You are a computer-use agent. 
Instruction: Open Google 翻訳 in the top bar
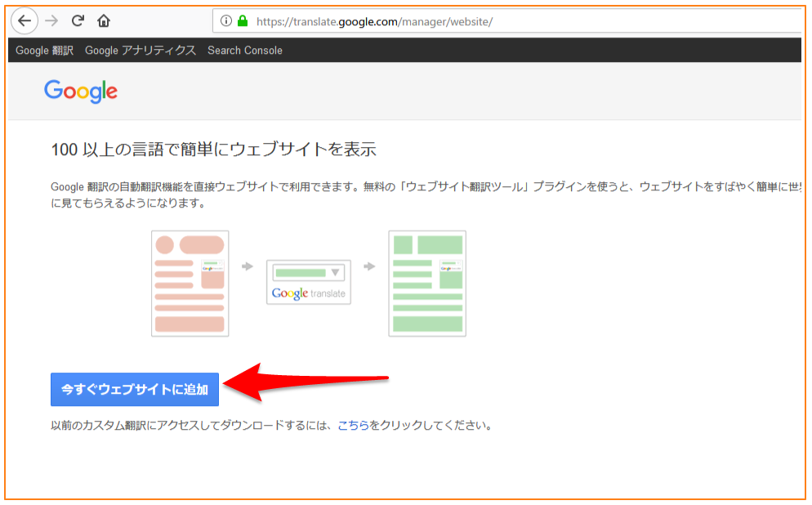(45, 50)
